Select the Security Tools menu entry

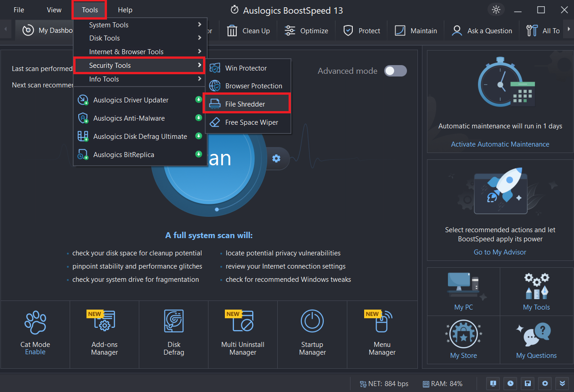pos(140,66)
